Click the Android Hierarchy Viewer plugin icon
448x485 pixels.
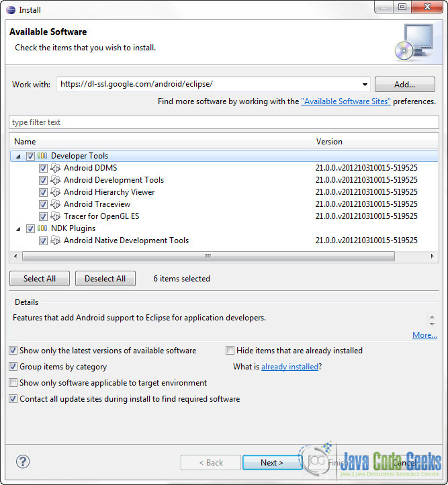pyautogui.click(x=55, y=192)
